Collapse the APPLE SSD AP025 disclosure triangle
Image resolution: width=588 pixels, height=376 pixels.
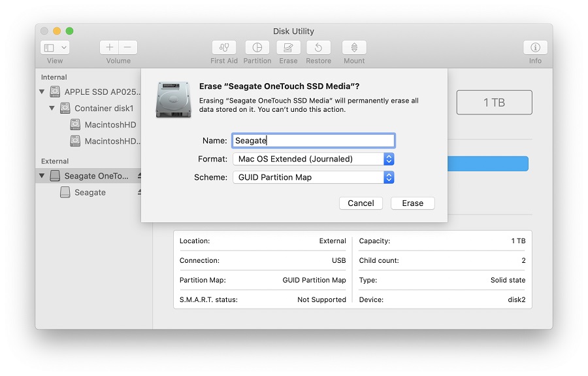(x=42, y=92)
